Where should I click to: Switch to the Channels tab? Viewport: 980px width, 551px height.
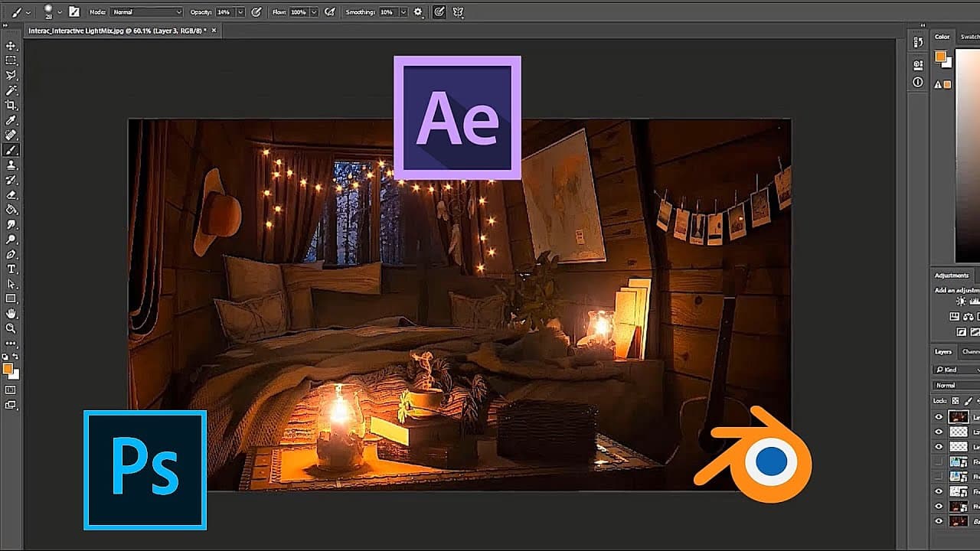[x=969, y=352]
